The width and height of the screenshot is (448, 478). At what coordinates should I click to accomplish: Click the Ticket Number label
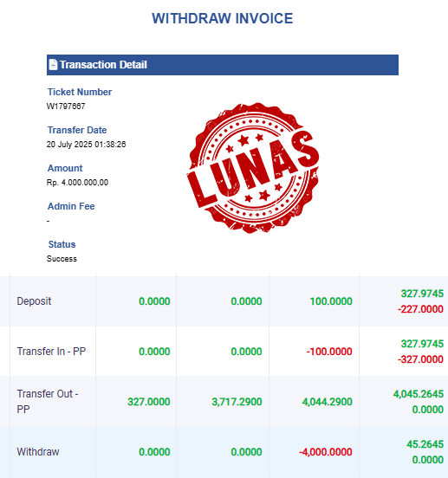[x=80, y=92]
